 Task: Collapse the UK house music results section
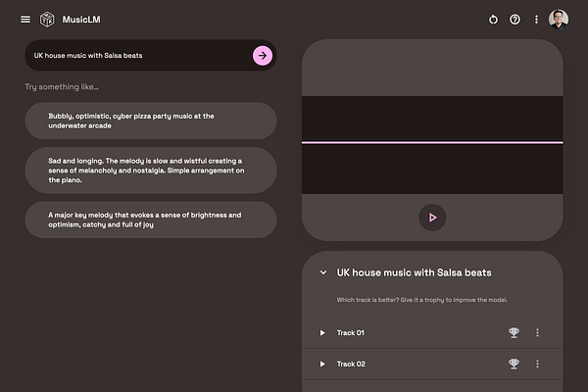click(x=323, y=272)
